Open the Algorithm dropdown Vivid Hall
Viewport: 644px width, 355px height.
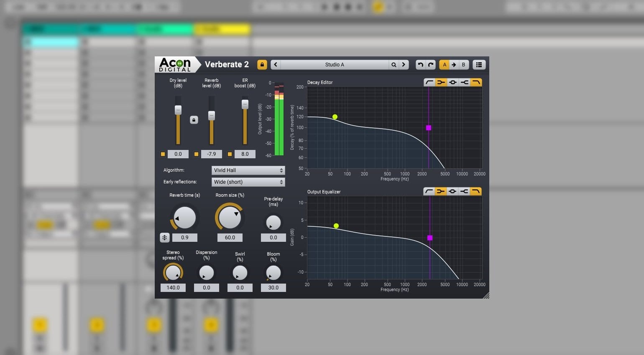[248, 170]
